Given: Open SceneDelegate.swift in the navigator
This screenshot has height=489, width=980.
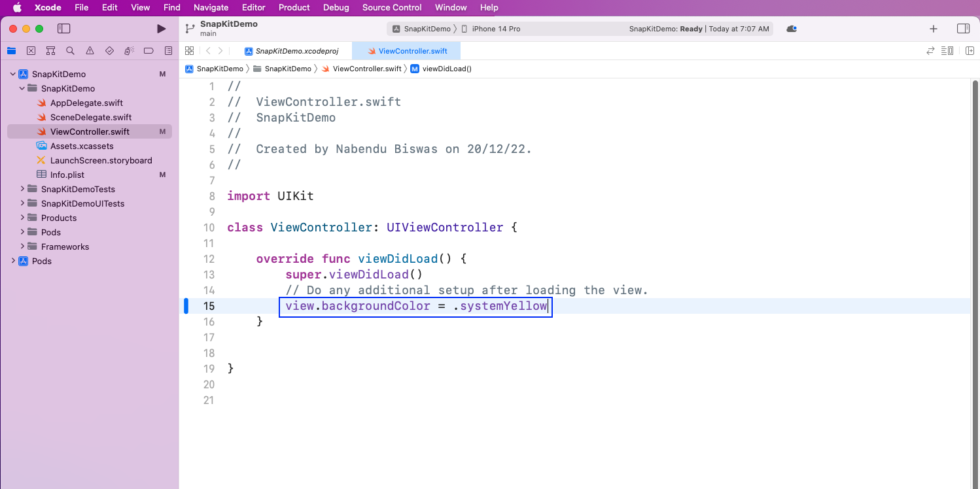Looking at the screenshot, I should (x=91, y=117).
